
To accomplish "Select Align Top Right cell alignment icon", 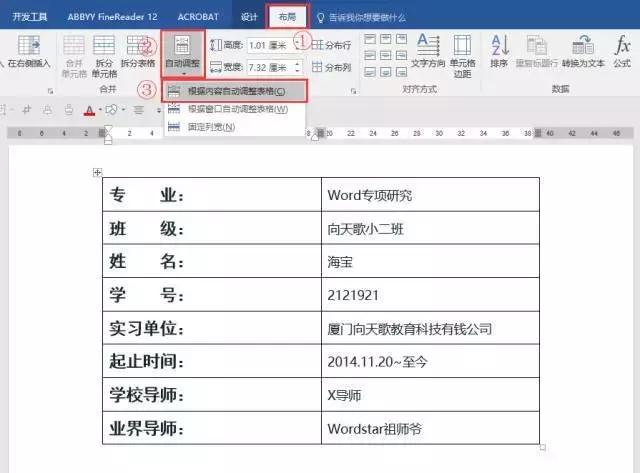I will [x=402, y=39].
